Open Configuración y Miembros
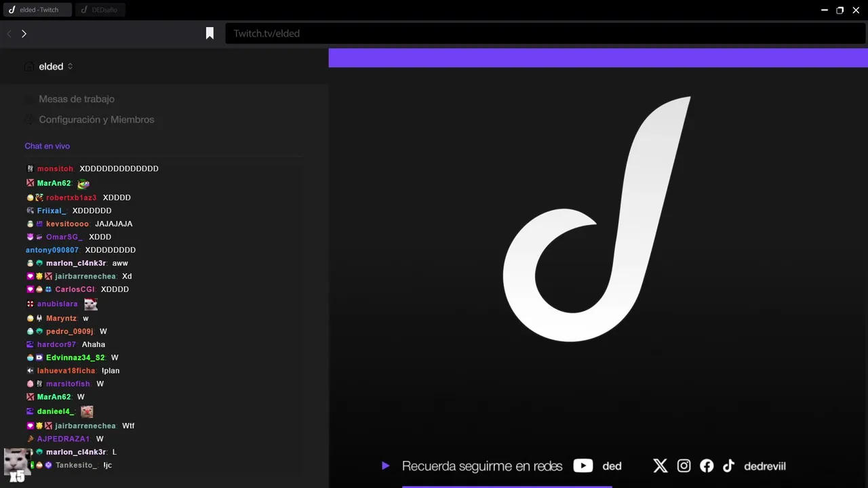This screenshot has width=868, height=488. (96, 119)
